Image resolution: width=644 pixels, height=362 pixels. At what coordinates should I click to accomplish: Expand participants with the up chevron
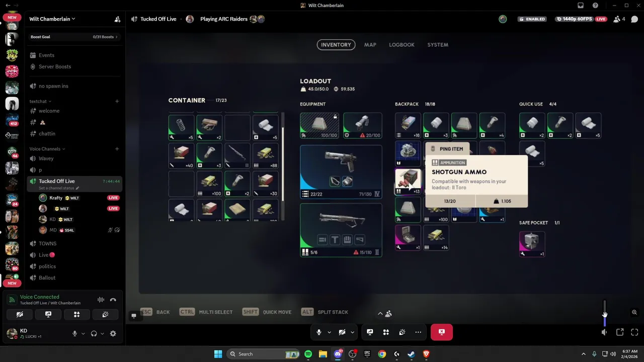coord(380,314)
